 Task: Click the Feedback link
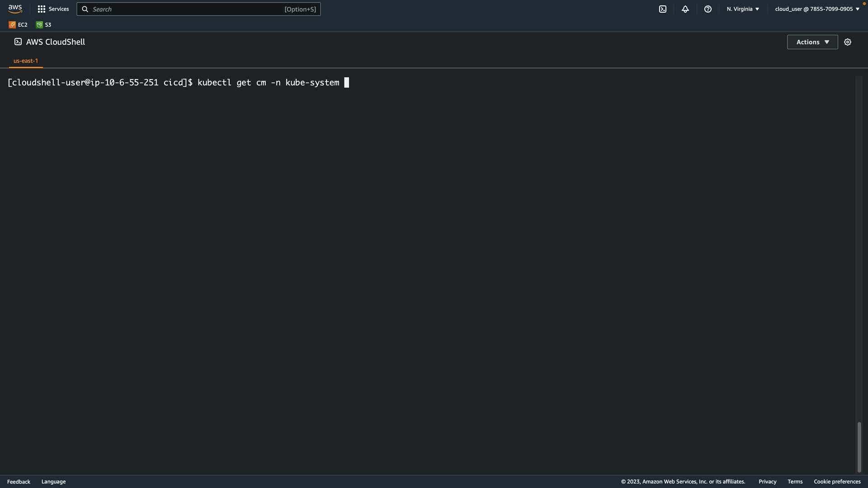coord(19,482)
